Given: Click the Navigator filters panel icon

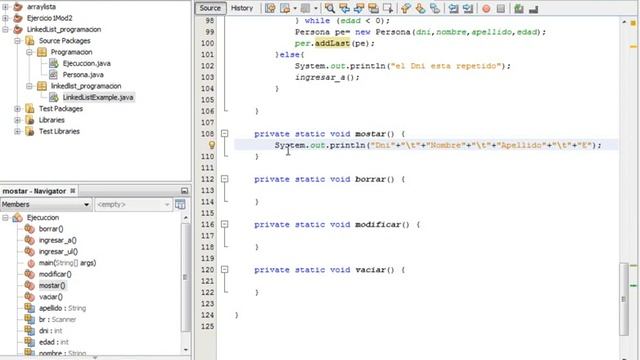Looking at the screenshot, I should (x=180, y=204).
